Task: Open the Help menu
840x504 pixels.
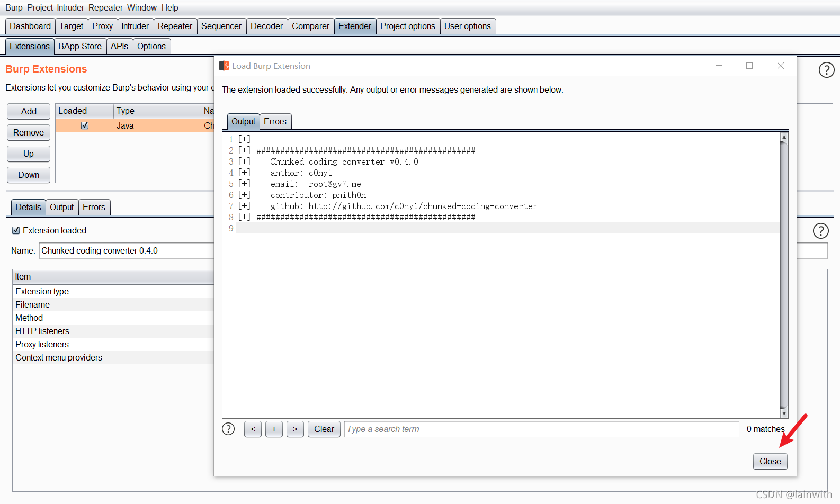Action: pos(170,7)
